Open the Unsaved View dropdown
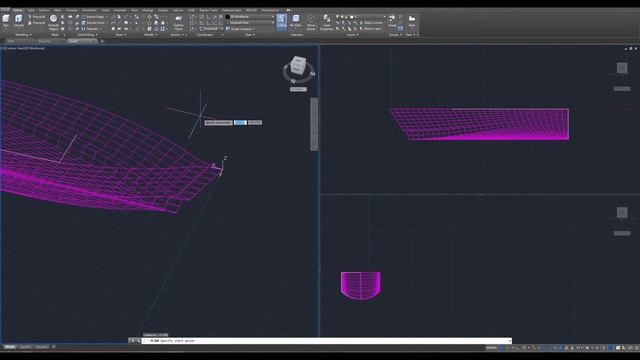This screenshot has width=640, height=360. pos(250,23)
